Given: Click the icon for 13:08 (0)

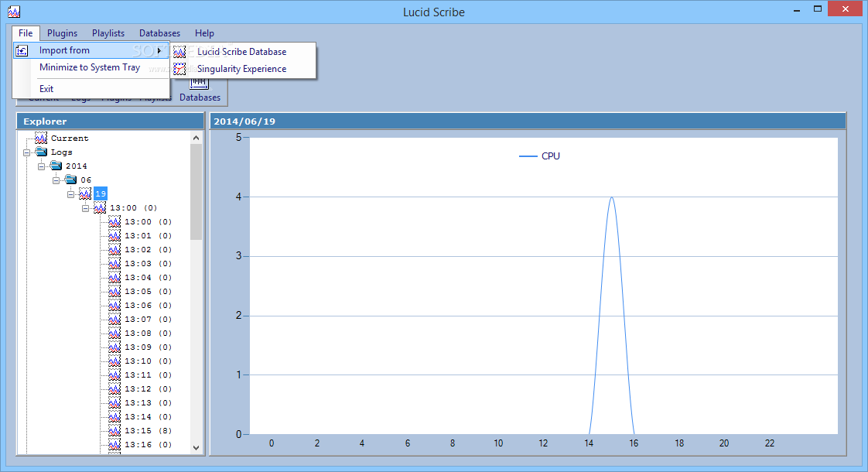Looking at the screenshot, I should 114,333.
